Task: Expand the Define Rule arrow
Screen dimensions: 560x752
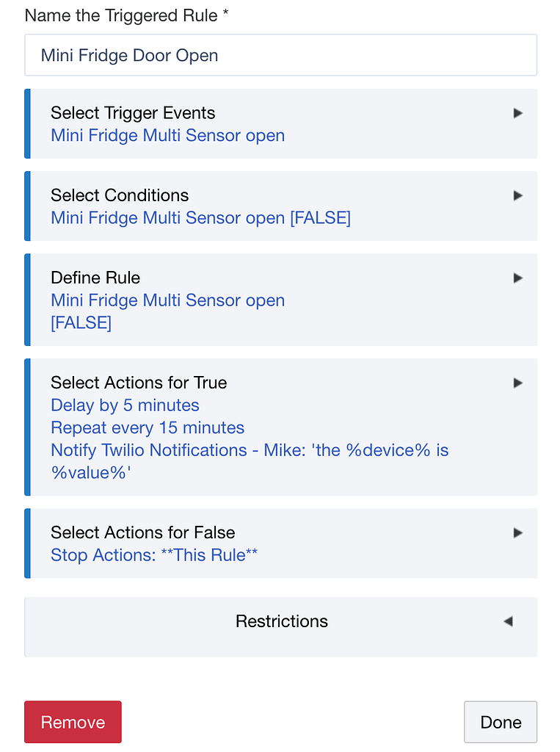Action: coord(517,278)
